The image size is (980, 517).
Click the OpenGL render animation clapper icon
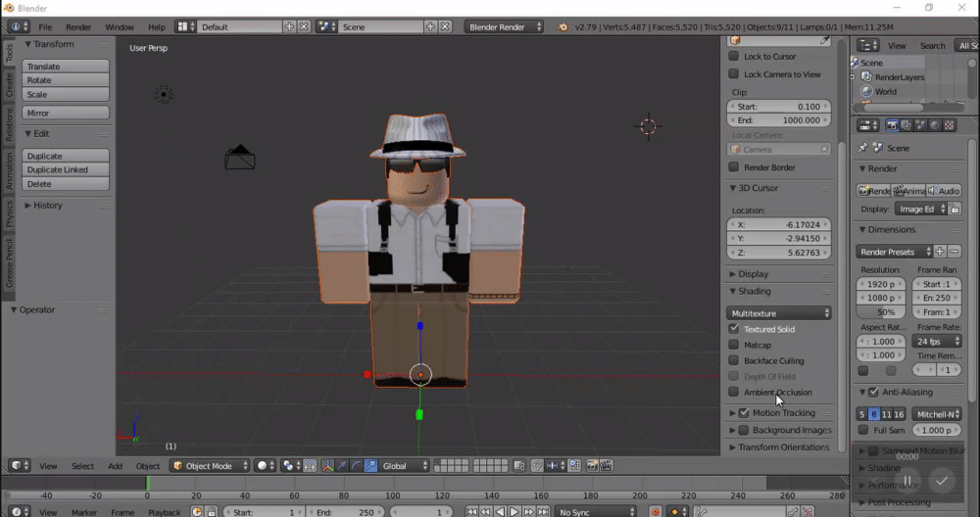click(607, 466)
